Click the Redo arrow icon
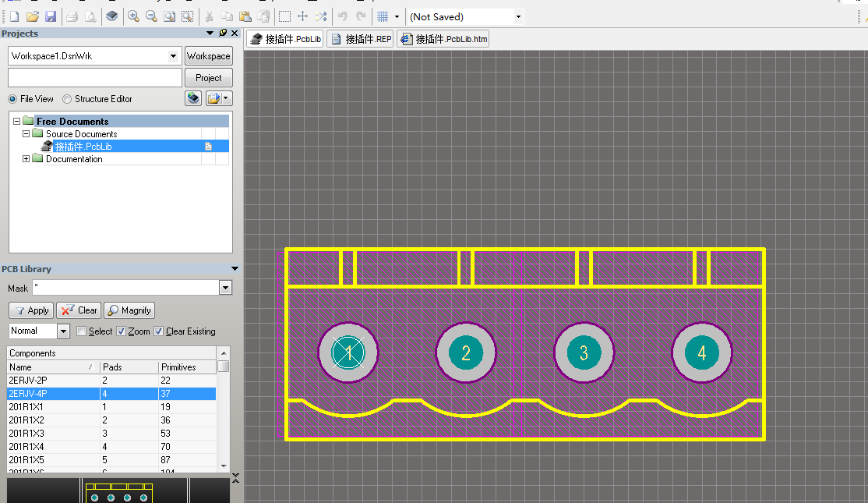 361,16
